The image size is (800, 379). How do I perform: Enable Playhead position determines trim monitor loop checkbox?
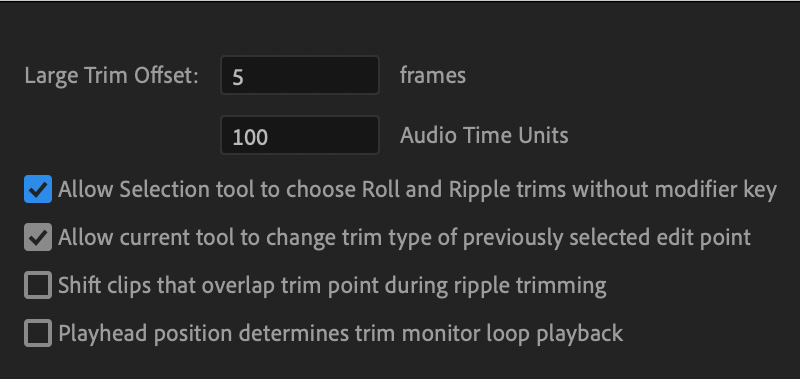pyautogui.click(x=38, y=333)
